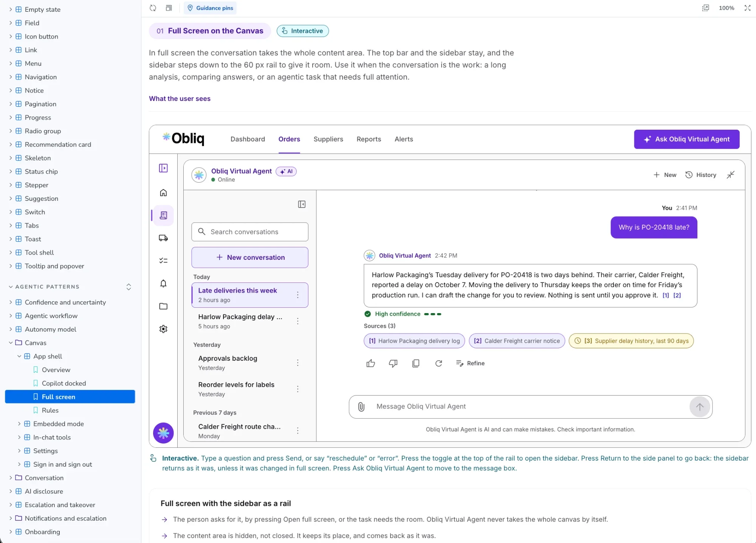
Task: Open source chip Calder Freight carrier notice
Action: pyautogui.click(x=517, y=341)
